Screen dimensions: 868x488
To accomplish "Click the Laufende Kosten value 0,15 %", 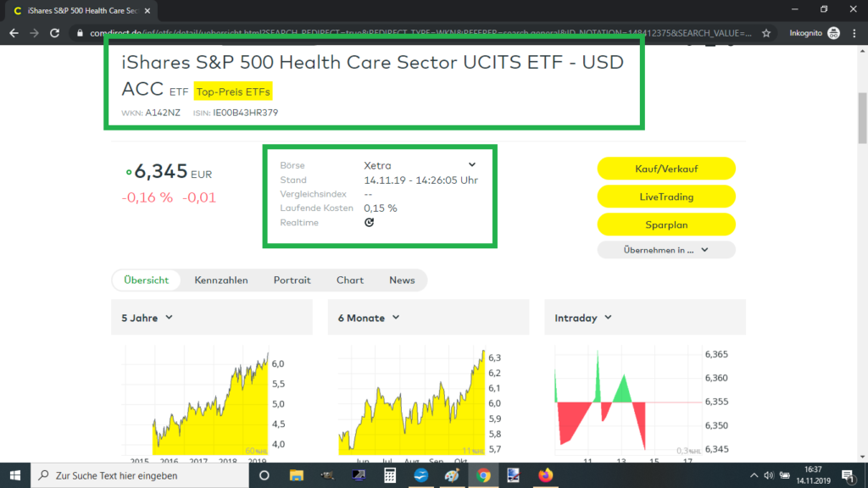I will [x=381, y=208].
